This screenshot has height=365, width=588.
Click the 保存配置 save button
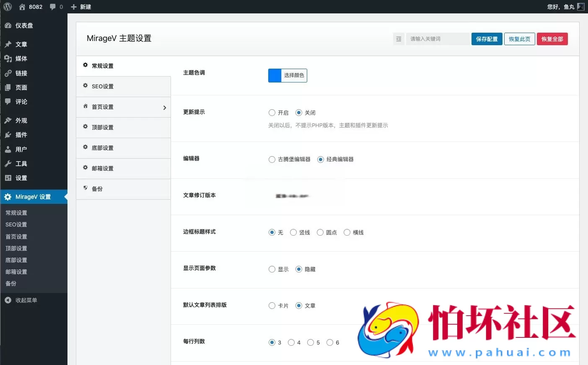(487, 39)
